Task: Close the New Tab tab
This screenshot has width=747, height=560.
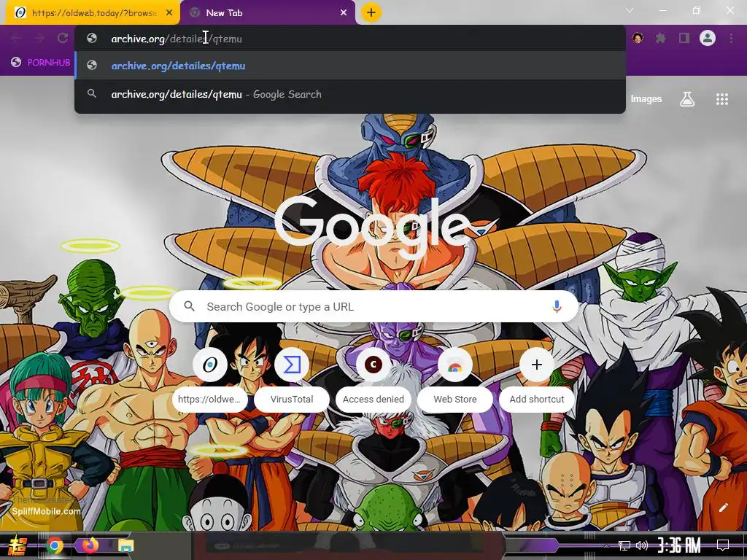Action: [344, 13]
